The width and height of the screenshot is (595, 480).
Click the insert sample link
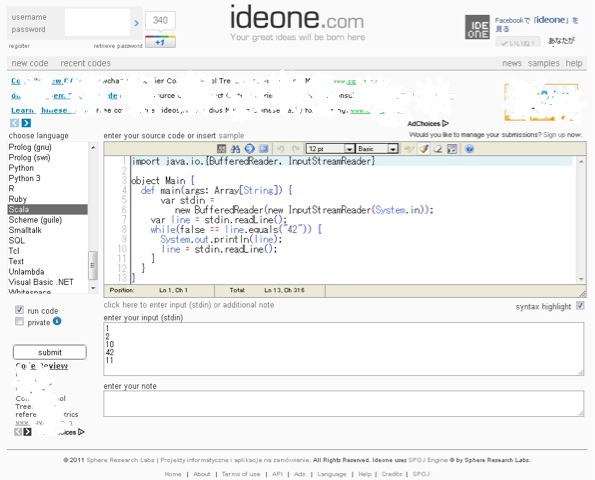click(231, 135)
